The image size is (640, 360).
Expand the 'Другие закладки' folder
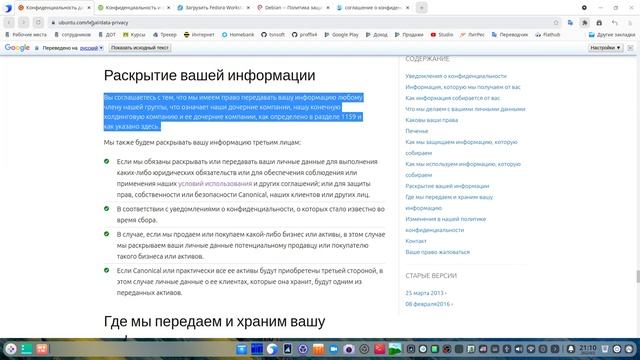[x=612, y=35]
